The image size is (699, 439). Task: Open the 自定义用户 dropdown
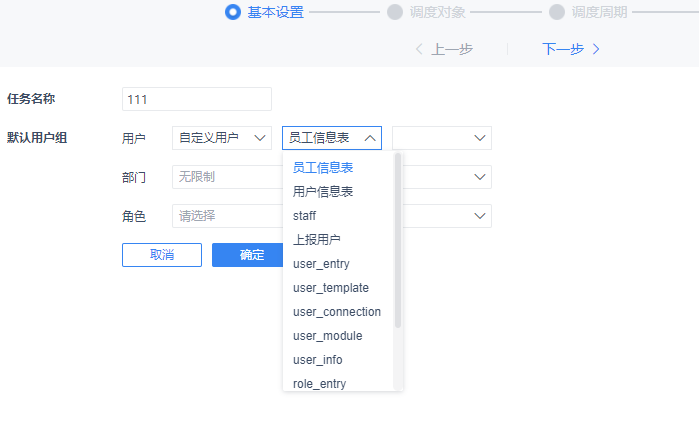click(x=221, y=138)
